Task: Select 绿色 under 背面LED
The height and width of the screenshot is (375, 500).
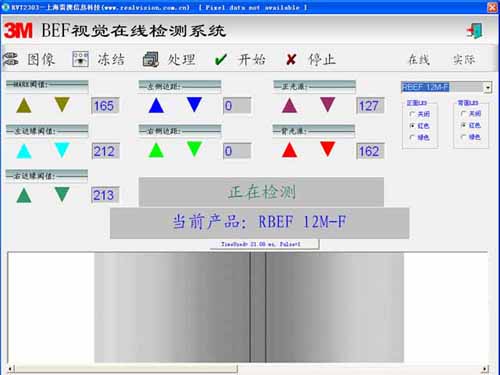Action: click(471, 137)
